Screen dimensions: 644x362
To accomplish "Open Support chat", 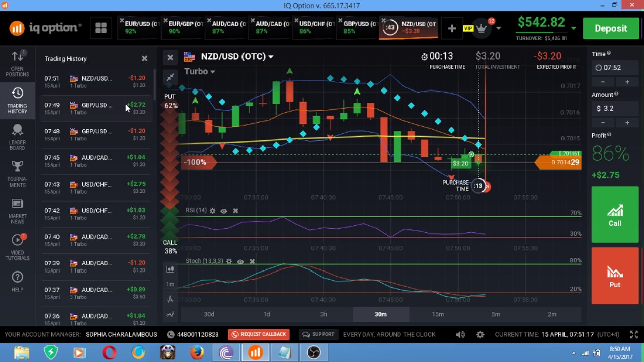I will point(317,334).
